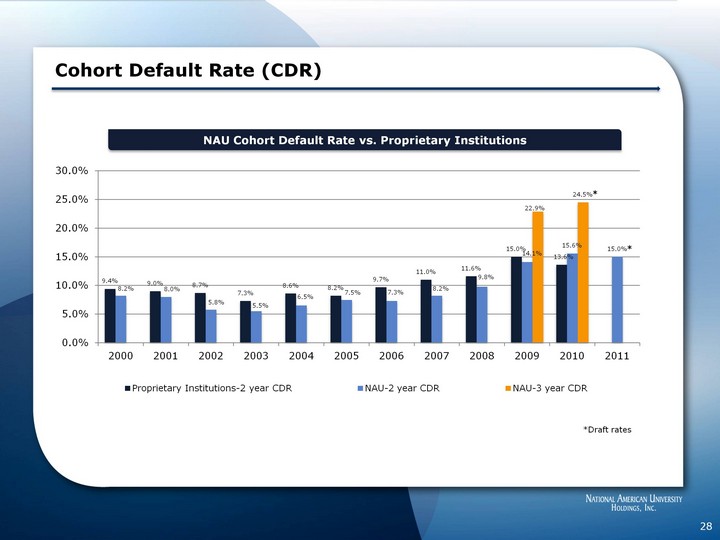
Task: Click the slide title 'Cohort Default Rate (CDR)'
Action: tap(188, 71)
